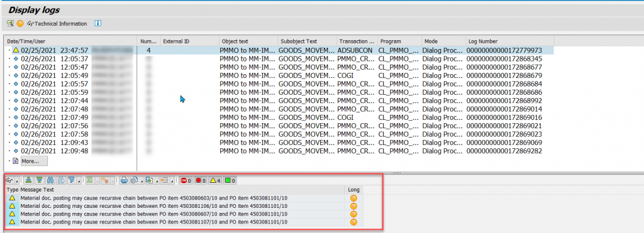Viewport: 644px width, 233px height.
Task: Sort messages in ascending order
Action: pos(28,180)
